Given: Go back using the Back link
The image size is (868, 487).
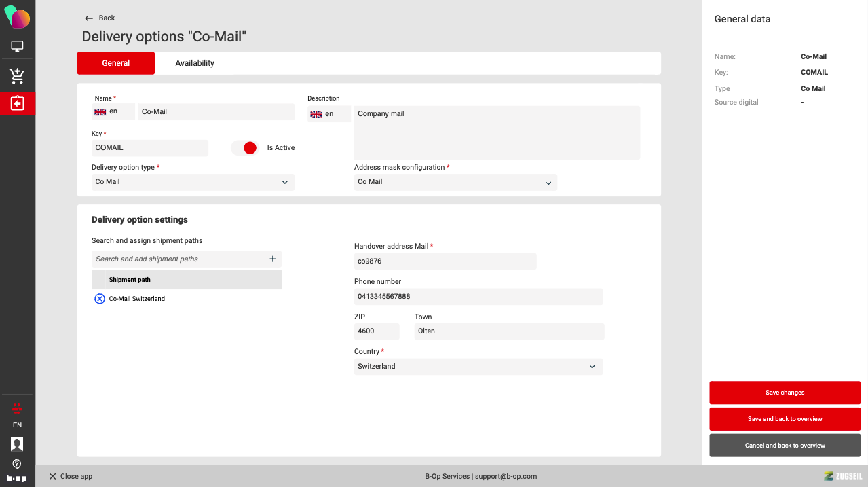Looking at the screenshot, I should point(100,18).
